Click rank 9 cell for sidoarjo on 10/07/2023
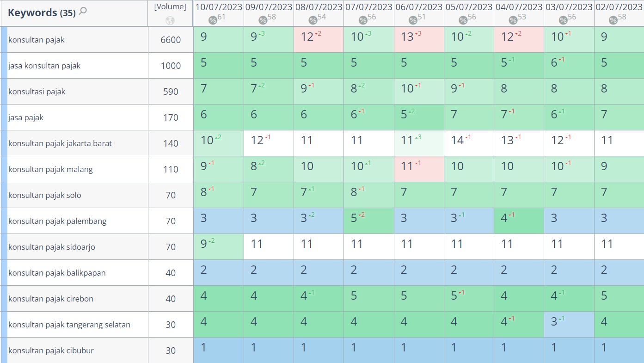This screenshot has width=644, height=363. pyautogui.click(x=219, y=246)
